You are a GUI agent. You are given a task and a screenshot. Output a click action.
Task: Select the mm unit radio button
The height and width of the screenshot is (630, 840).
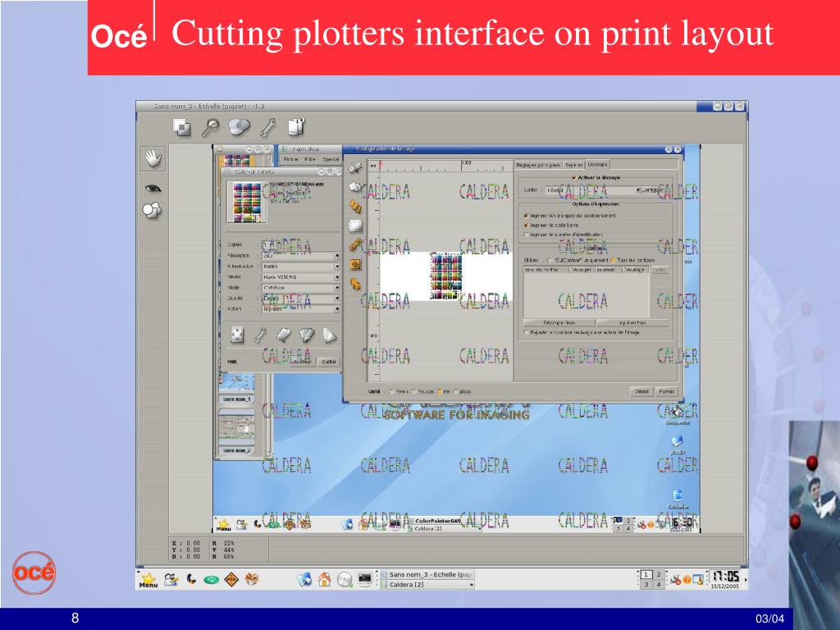pos(439,391)
